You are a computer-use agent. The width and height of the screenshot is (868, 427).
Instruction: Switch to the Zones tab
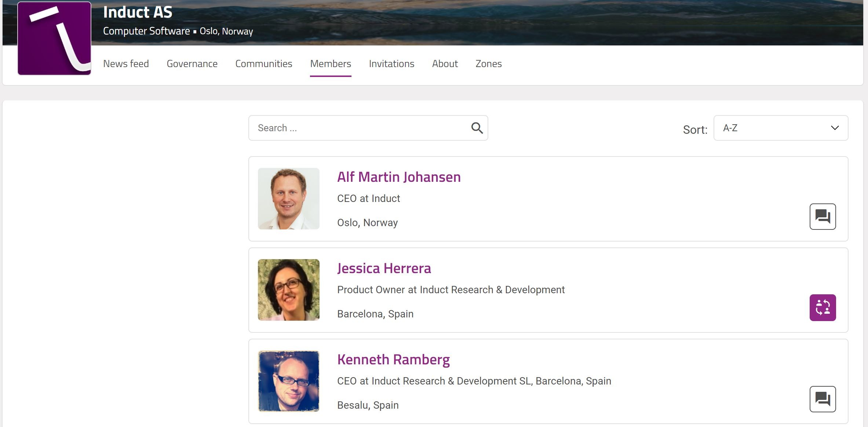489,64
